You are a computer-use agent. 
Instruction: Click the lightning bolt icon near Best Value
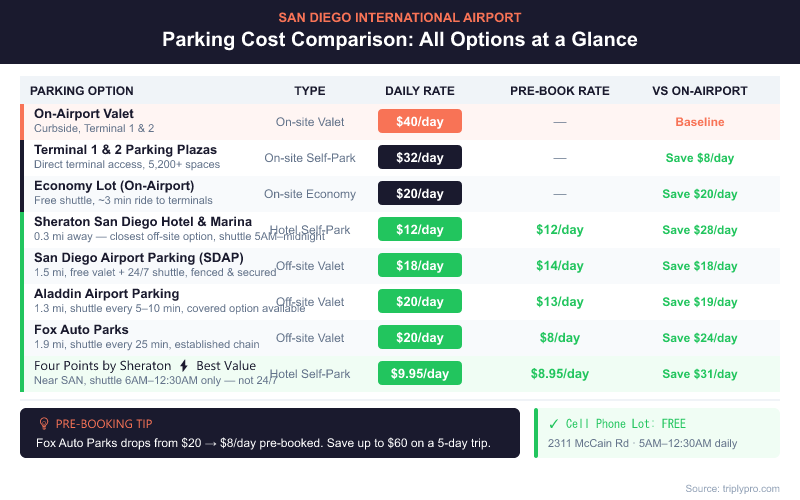tap(183, 366)
